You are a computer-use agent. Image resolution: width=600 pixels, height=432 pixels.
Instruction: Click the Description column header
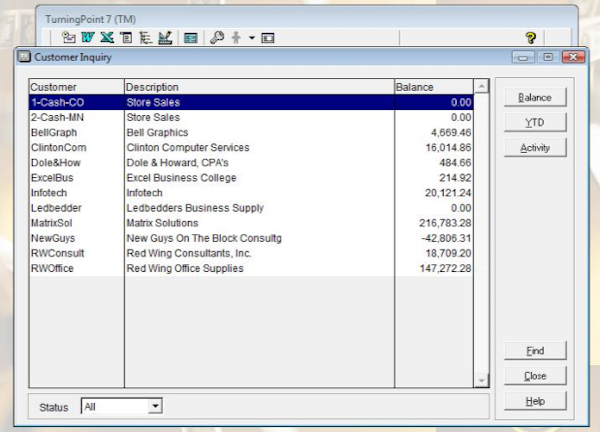coord(259,87)
